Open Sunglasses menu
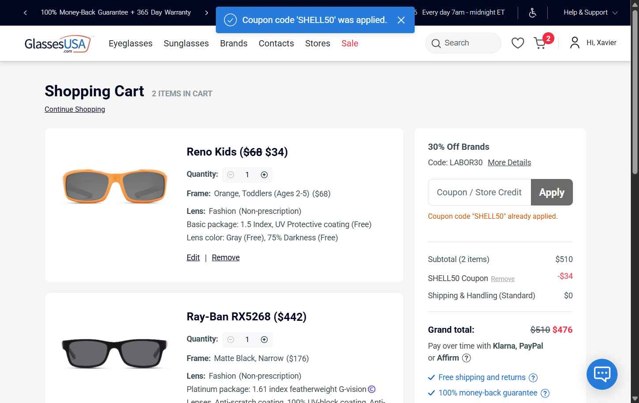The height and width of the screenshot is (403, 639). pyautogui.click(x=186, y=43)
